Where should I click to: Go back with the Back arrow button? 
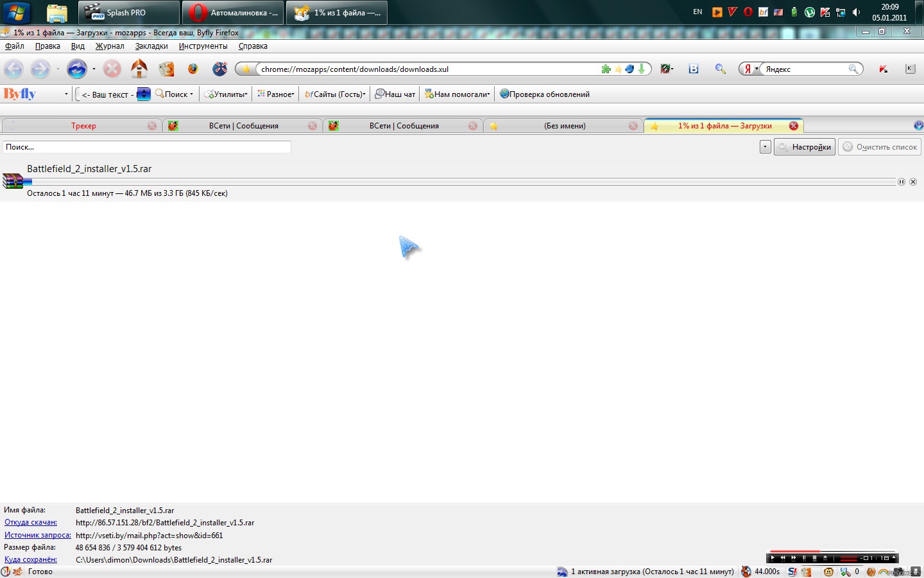click(x=13, y=69)
